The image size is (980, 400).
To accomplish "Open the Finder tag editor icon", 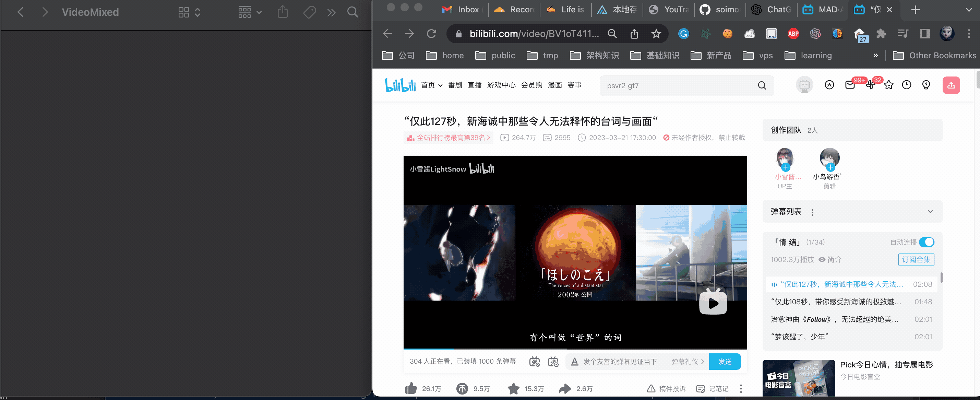I will [309, 12].
